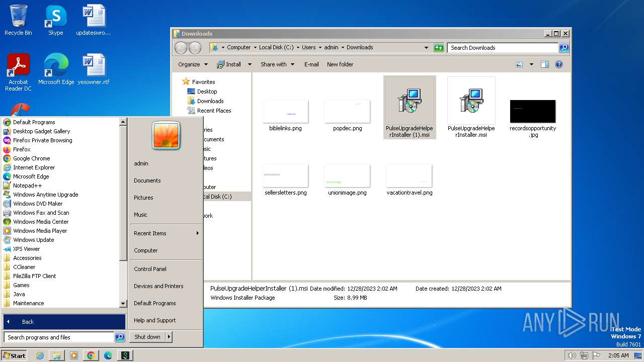Click New folder button

[x=340, y=64]
